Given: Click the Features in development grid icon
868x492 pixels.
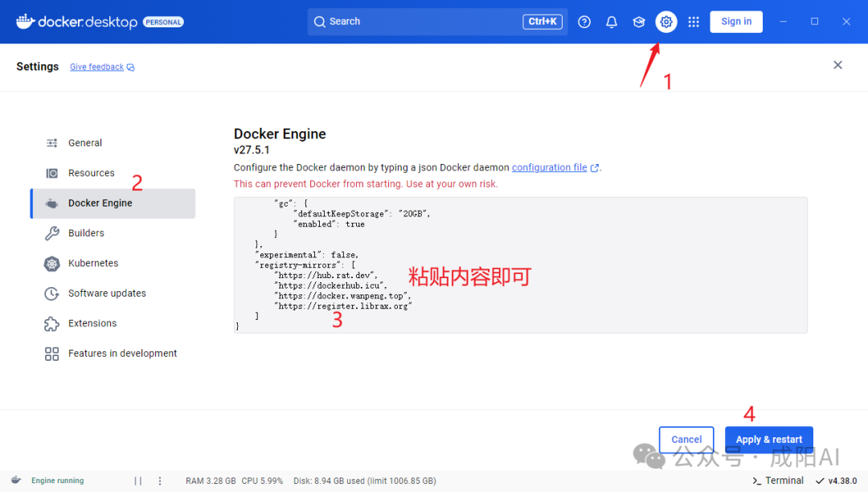Looking at the screenshot, I should [x=52, y=354].
